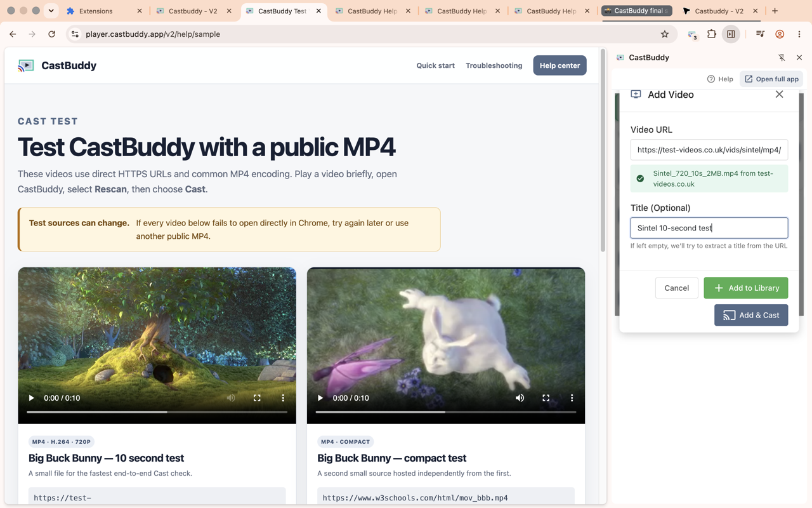Viewport: 812px width, 508px height.
Task: Expand the tab search dropdown arrow
Action: [51, 11]
